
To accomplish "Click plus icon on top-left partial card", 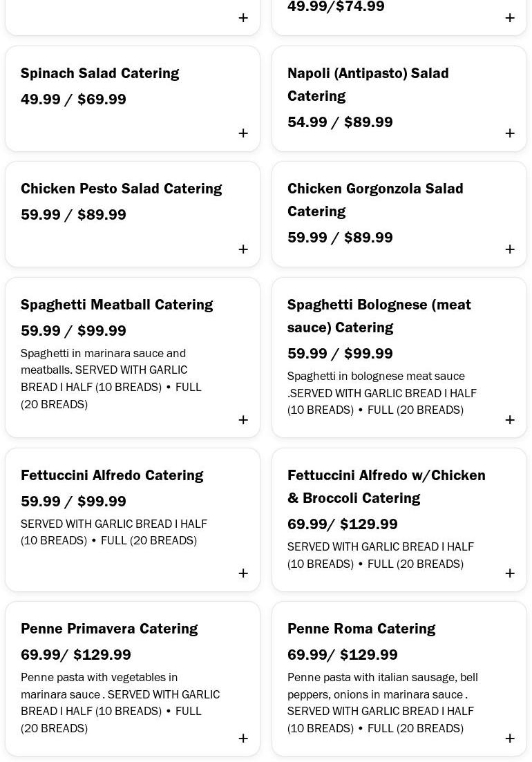I will coord(243,18).
